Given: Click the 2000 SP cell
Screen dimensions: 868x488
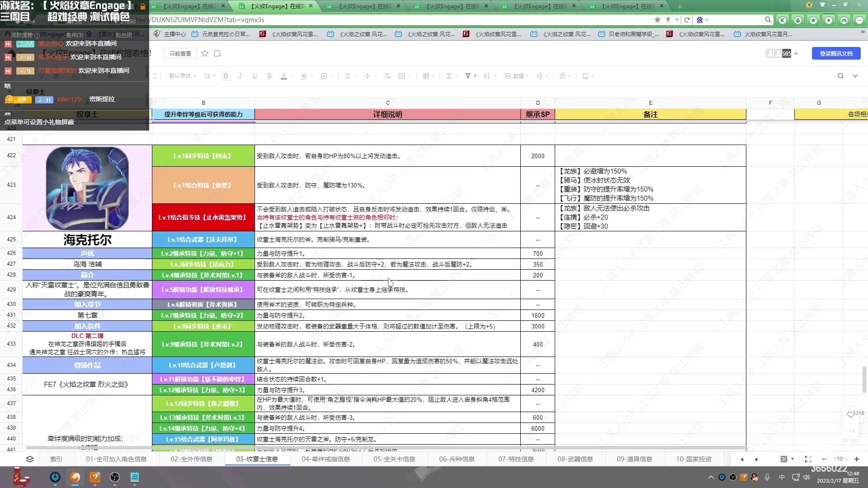Looking at the screenshot, I should (x=538, y=156).
